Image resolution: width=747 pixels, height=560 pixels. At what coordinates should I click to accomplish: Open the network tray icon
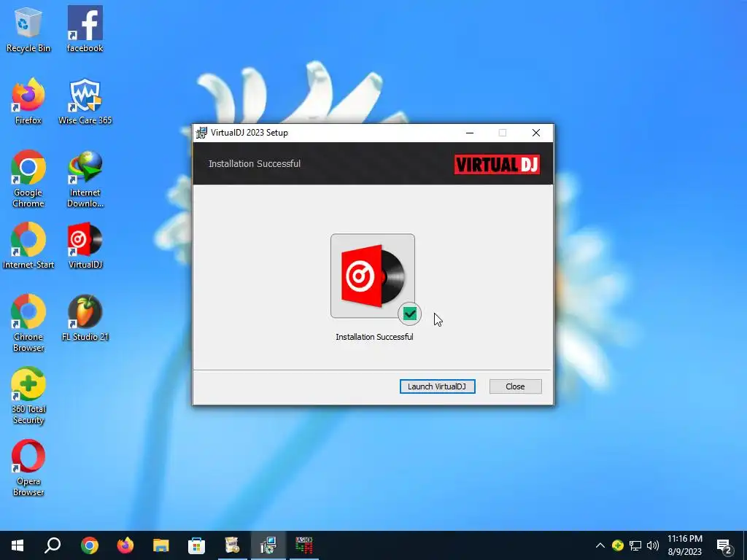(635, 545)
